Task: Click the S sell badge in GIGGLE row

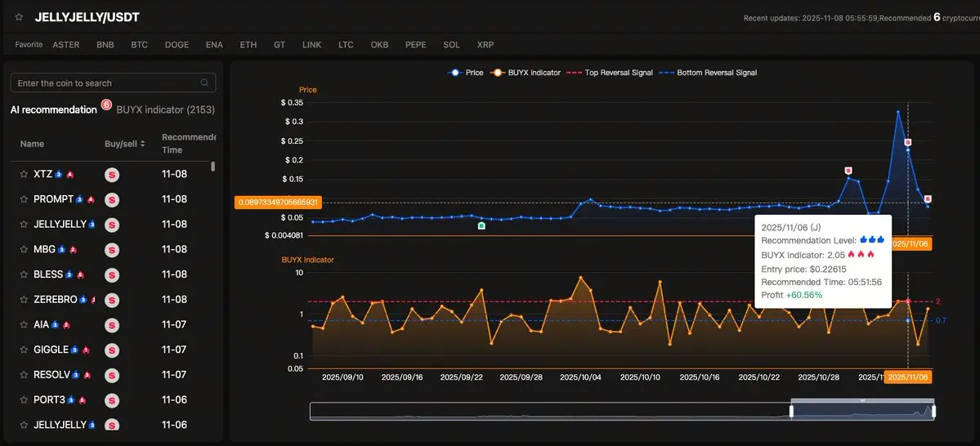Action: [x=112, y=350]
